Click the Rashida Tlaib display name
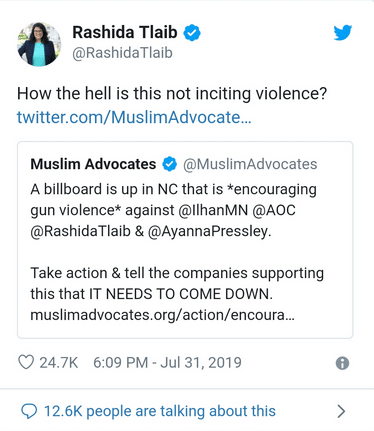This screenshot has height=431, width=374. pos(125,32)
